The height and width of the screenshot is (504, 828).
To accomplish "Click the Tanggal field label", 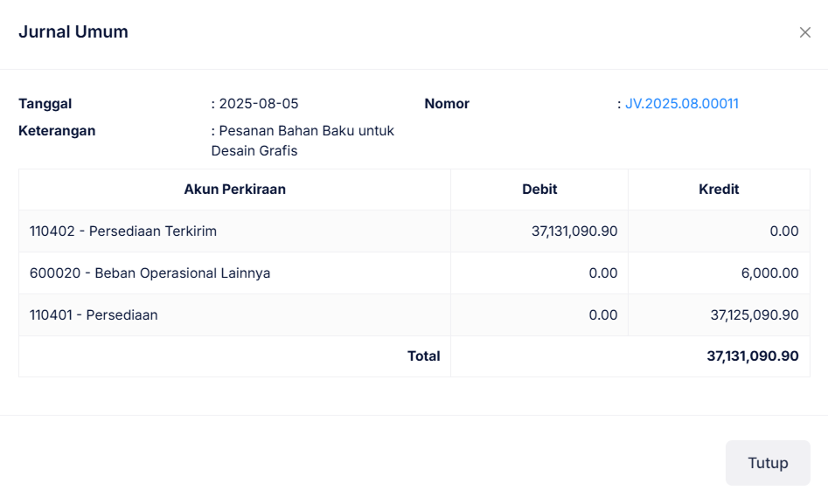I will (x=45, y=104).
